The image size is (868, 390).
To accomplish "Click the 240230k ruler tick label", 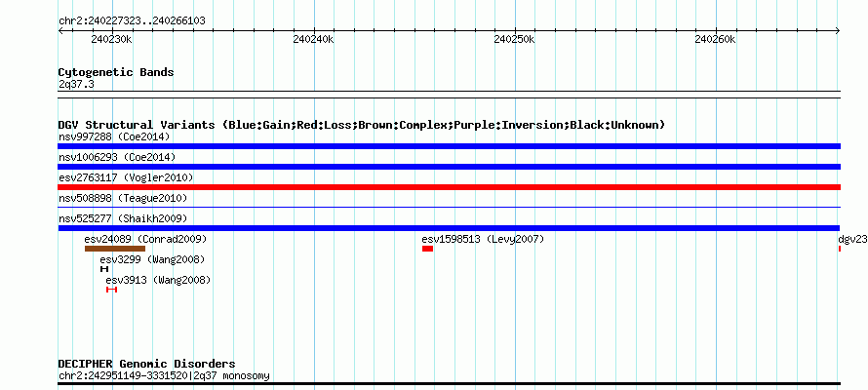I will point(112,39).
